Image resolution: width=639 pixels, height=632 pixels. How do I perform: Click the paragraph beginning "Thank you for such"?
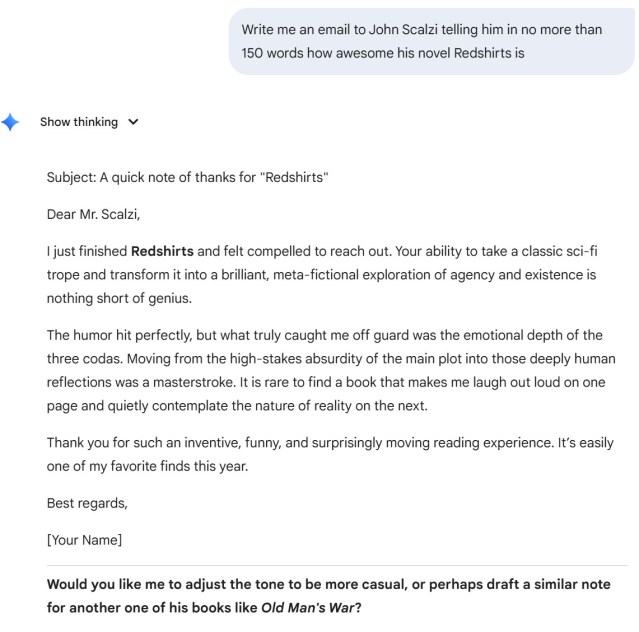tap(330, 454)
